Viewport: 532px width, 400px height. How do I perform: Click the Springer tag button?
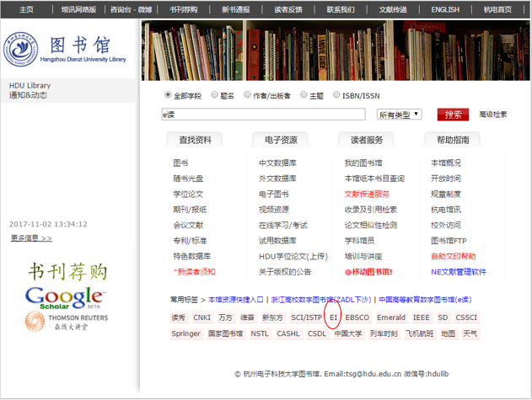[x=186, y=333]
